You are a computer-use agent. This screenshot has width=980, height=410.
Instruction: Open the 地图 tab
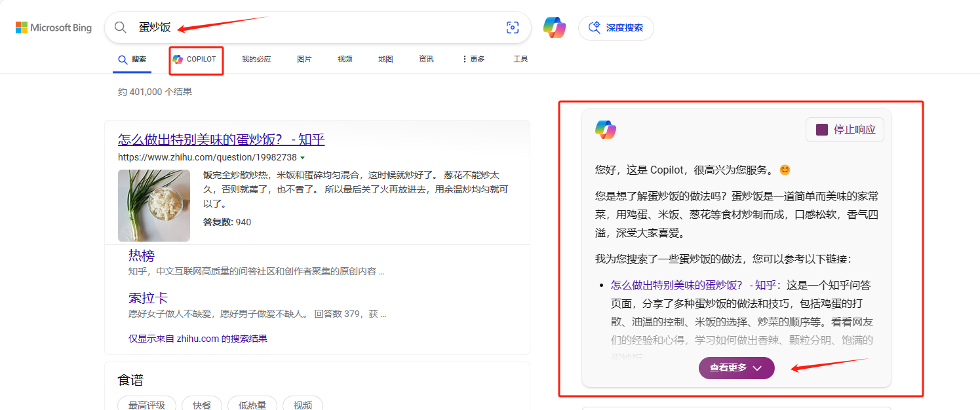[x=385, y=60]
